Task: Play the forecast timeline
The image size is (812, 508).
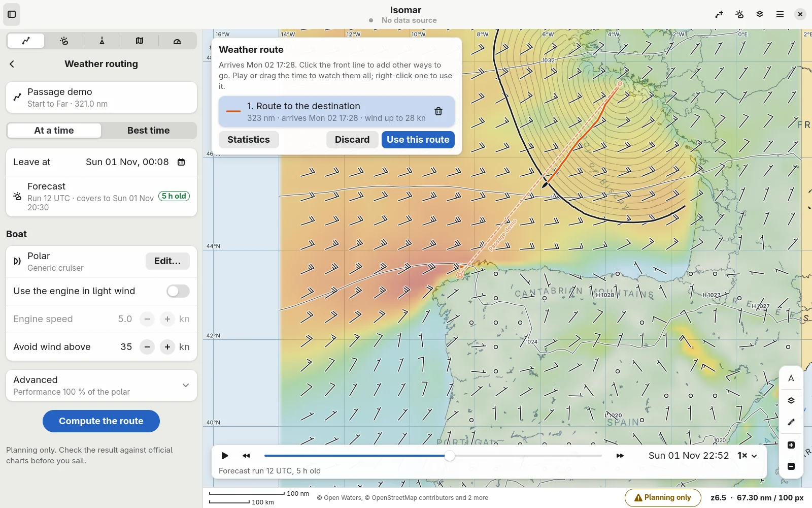Action: pos(225,456)
